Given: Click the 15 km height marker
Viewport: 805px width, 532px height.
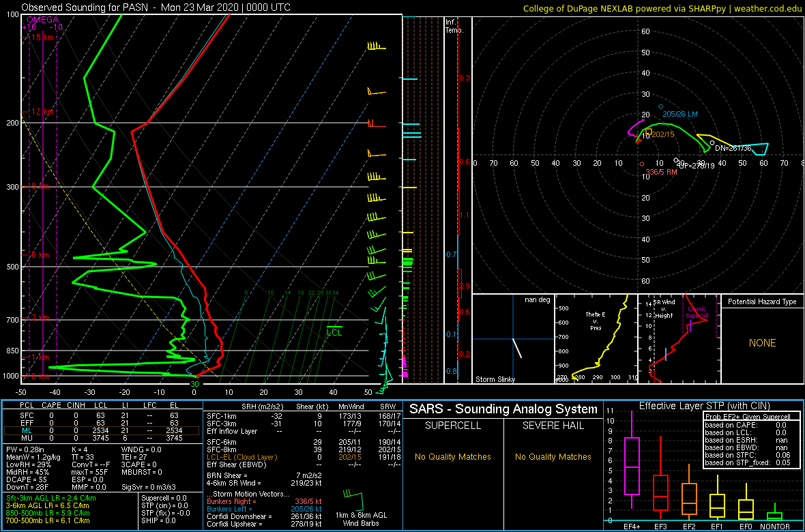Looking at the screenshot, I should click(x=43, y=38).
